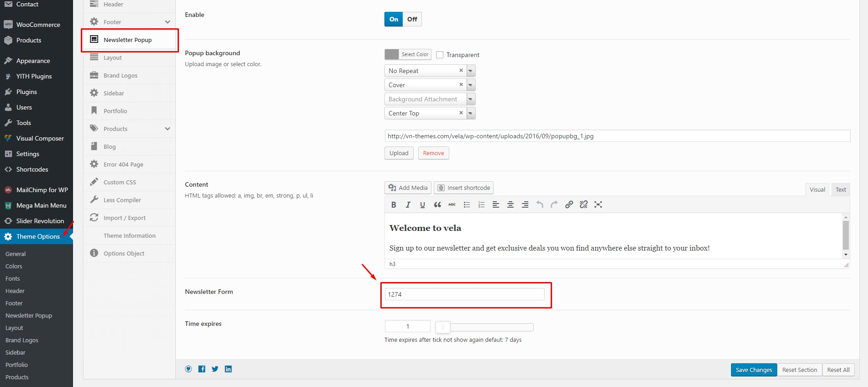Click the Bold formatting icon
The width and height of the screenshot is (868, 387).
[x=394, y=205]
